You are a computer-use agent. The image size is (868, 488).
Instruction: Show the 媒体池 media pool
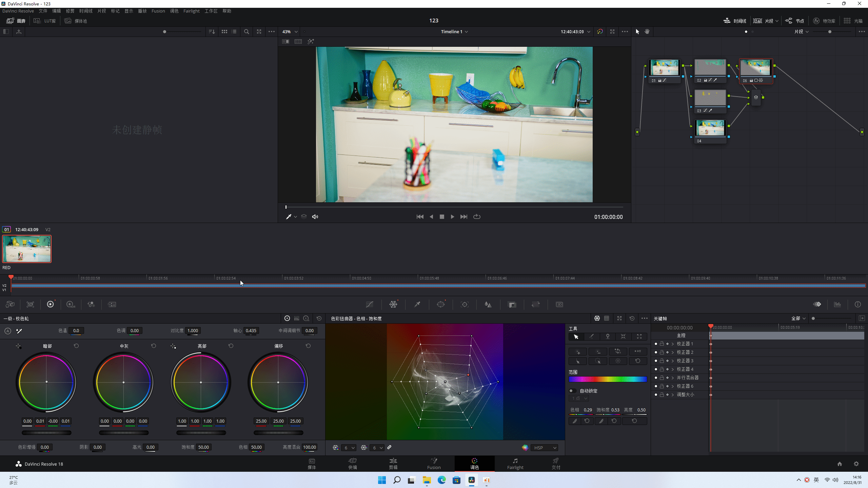pos(76,21)
